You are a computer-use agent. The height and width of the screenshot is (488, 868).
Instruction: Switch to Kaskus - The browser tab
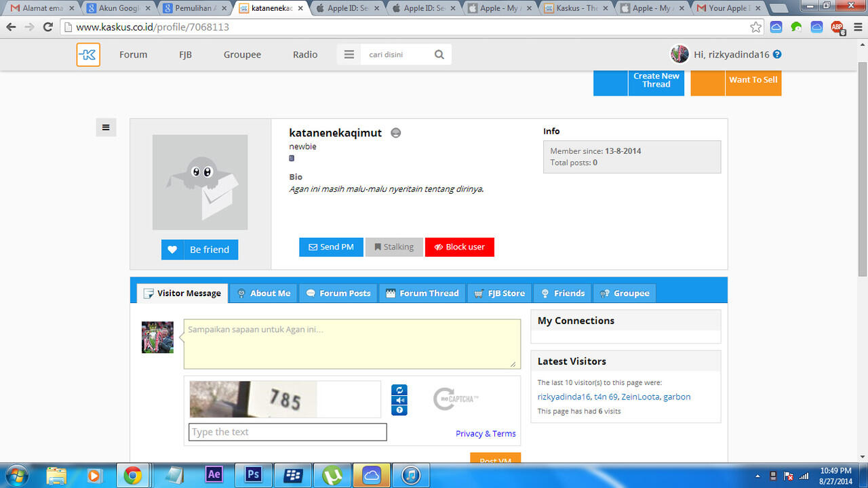coord(576,8)
